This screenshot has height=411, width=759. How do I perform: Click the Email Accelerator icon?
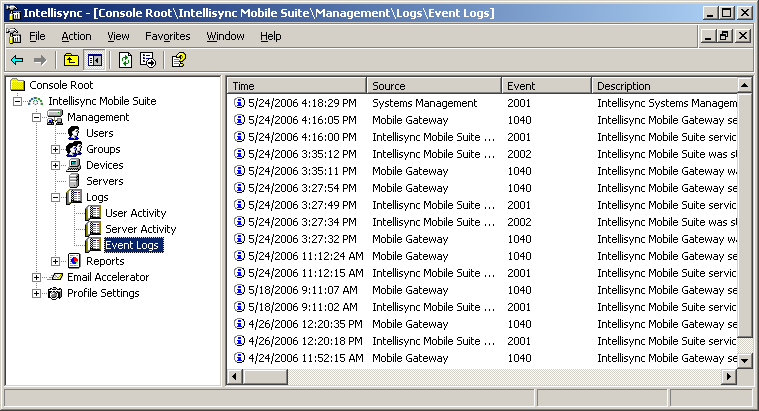pos(57,277)
